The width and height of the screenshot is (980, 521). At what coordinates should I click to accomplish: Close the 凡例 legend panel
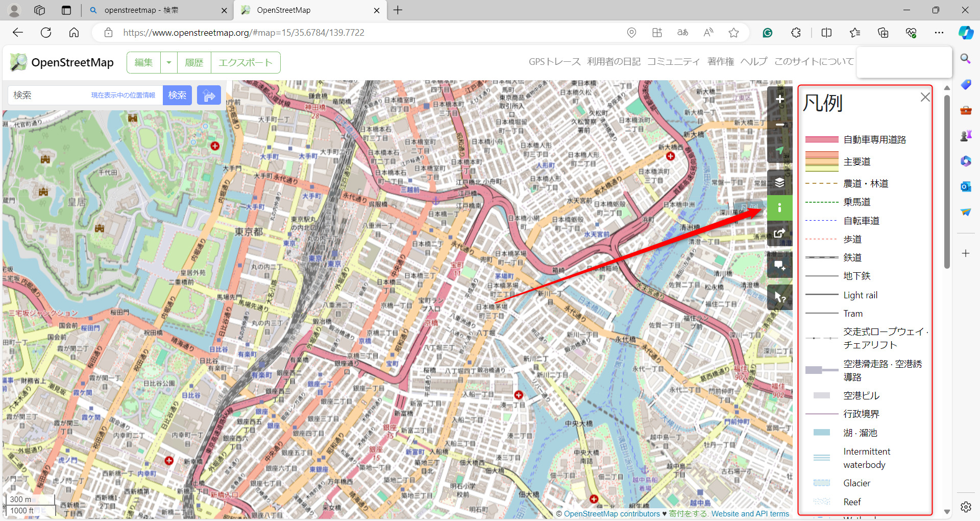pos(925,97)
